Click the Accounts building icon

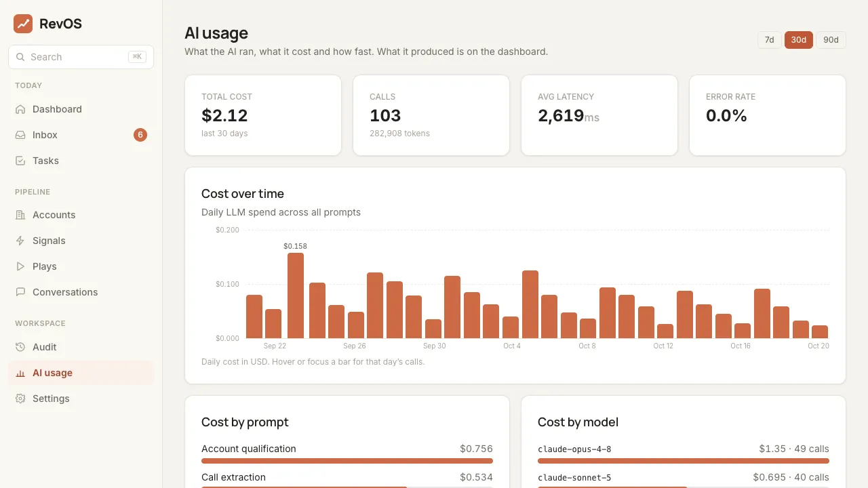pyautogui.click(x=20, y=215)
